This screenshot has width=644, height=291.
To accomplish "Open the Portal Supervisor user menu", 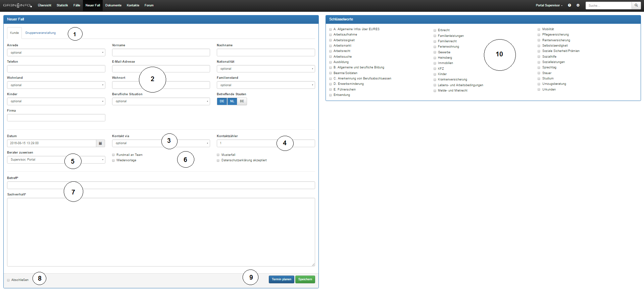I will [x=549, y=5].
